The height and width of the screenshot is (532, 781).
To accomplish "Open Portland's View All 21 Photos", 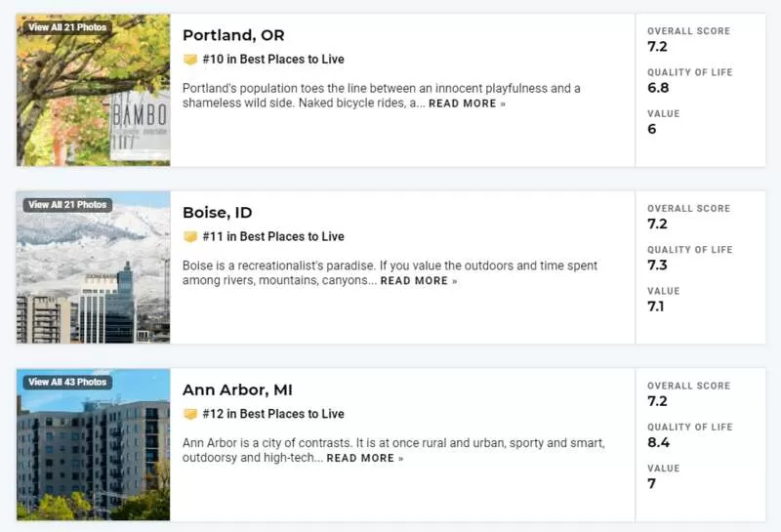I will 67,27.
